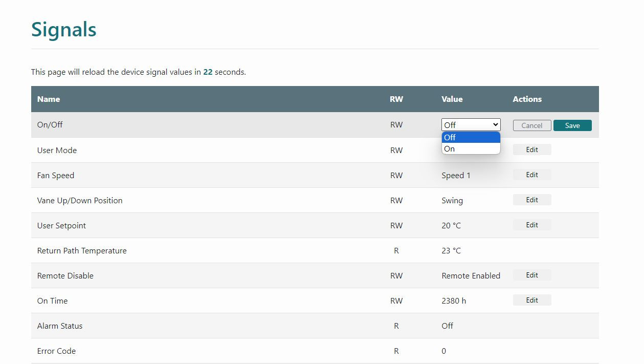
Task: Click the RW column header
Action: (396, 99)
